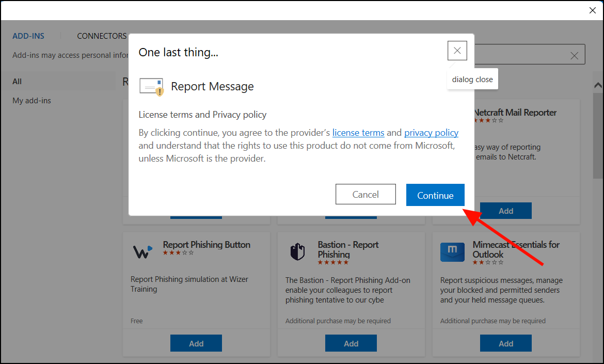Click the scrollbar up arrow
This screenshot has width=604, height=364.
(598, 85)
